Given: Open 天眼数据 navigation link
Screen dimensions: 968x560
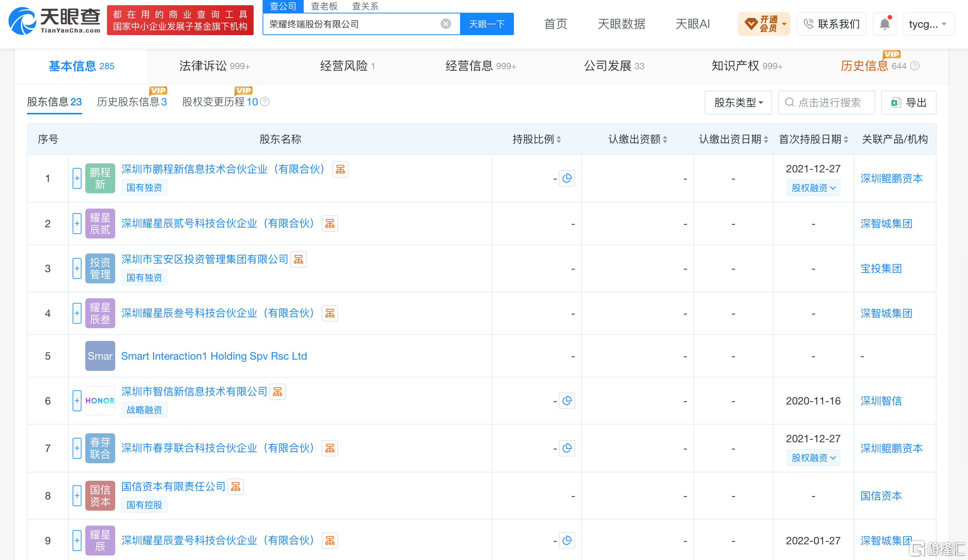Looking at the screenshot, I should coord(621,24).
